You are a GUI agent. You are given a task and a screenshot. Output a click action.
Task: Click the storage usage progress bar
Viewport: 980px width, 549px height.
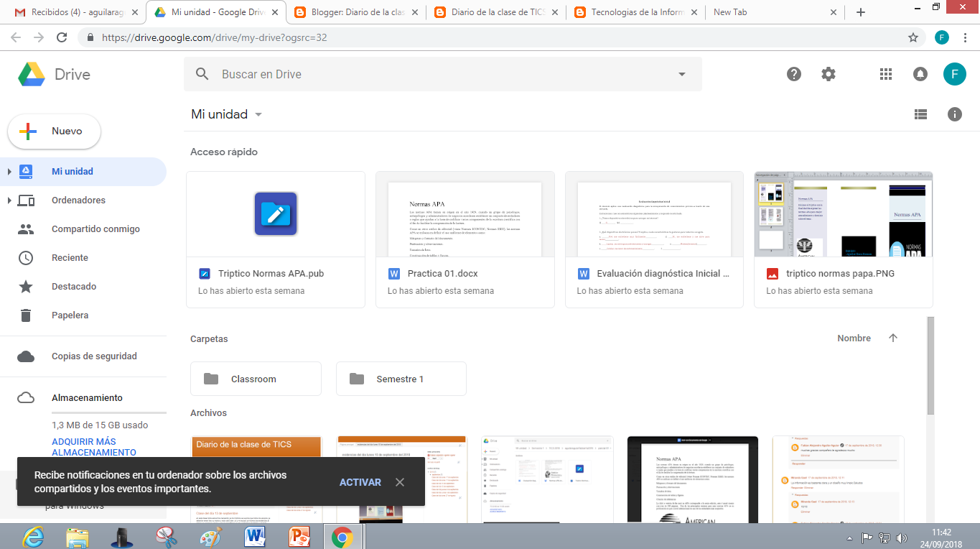[108, 413]
